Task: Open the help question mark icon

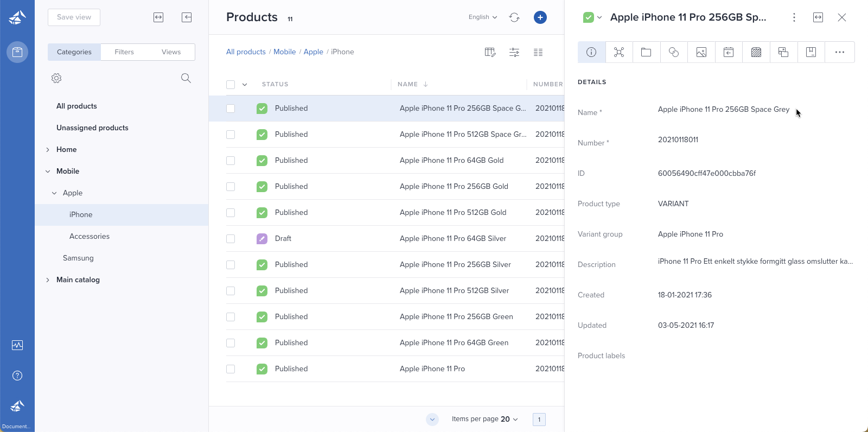Action: coord(17,376)
